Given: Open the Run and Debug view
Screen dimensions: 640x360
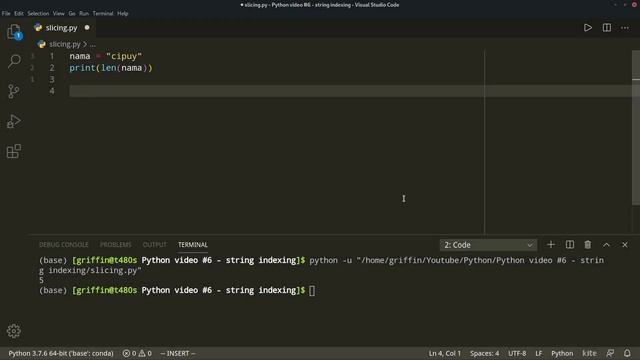Looking at the screenshot, I should pos(14,121).
